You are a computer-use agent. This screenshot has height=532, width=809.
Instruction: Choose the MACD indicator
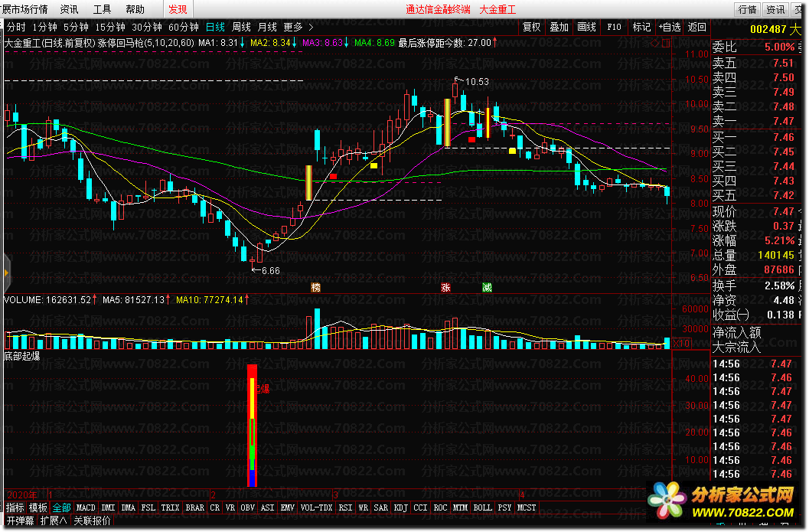[86, 508]
